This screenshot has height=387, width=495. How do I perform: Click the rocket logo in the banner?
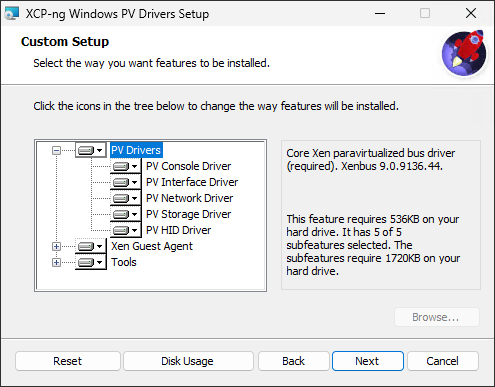pos(464,53)
